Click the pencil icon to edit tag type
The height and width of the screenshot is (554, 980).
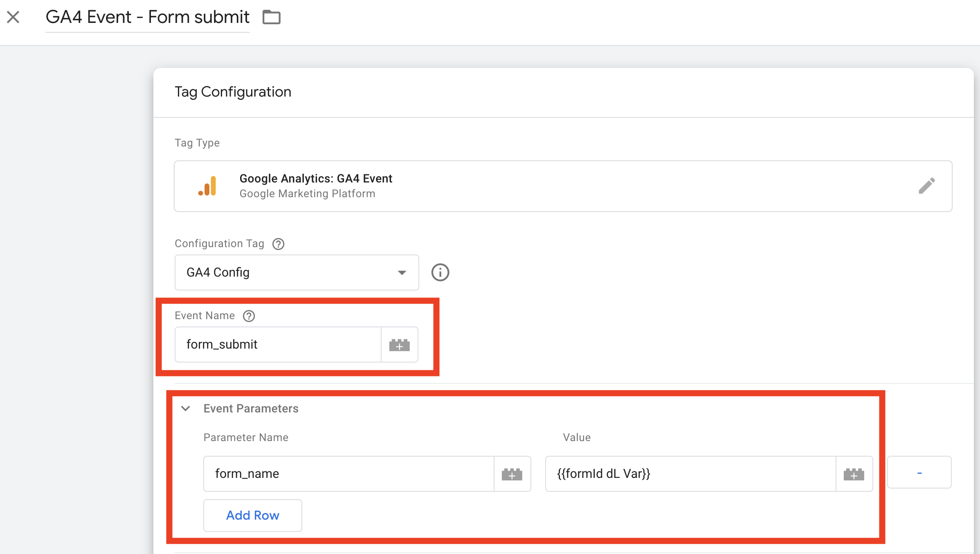pyautogui.click(x=926, y=186)
